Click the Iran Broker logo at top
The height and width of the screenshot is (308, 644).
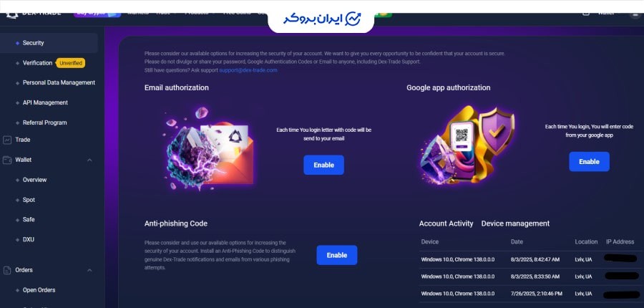(x=321, y=19)
